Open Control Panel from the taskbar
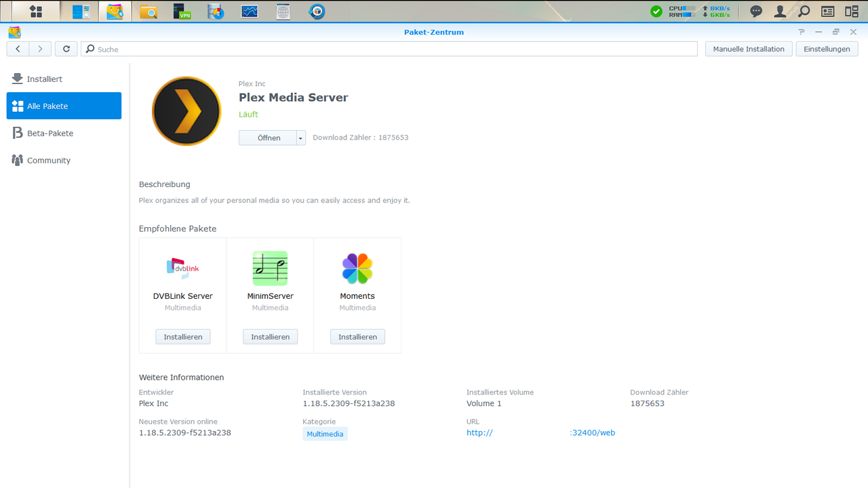Viewport: 868px width, 488px height. tap(81, 11)
